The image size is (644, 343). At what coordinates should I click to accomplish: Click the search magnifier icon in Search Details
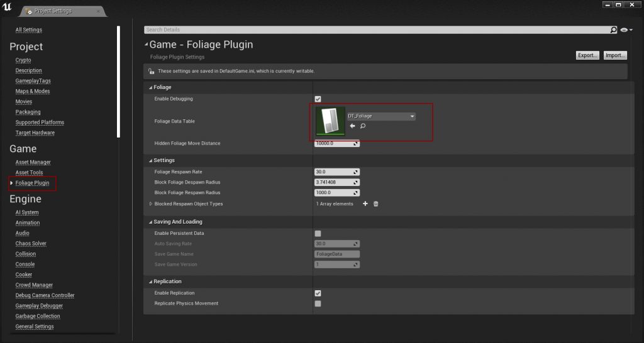pyautogui.click(x=613, y=30)
